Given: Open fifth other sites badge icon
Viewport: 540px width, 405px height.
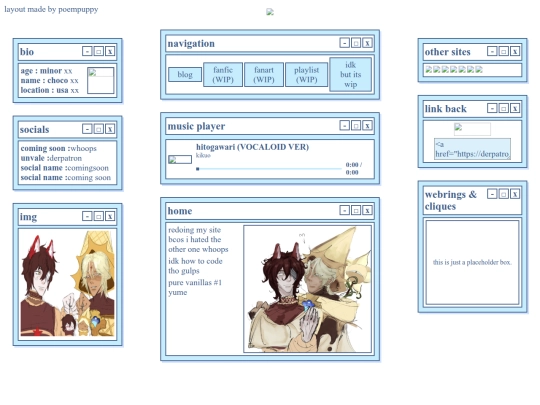Looking at the screenshot, I should (462, 70).
